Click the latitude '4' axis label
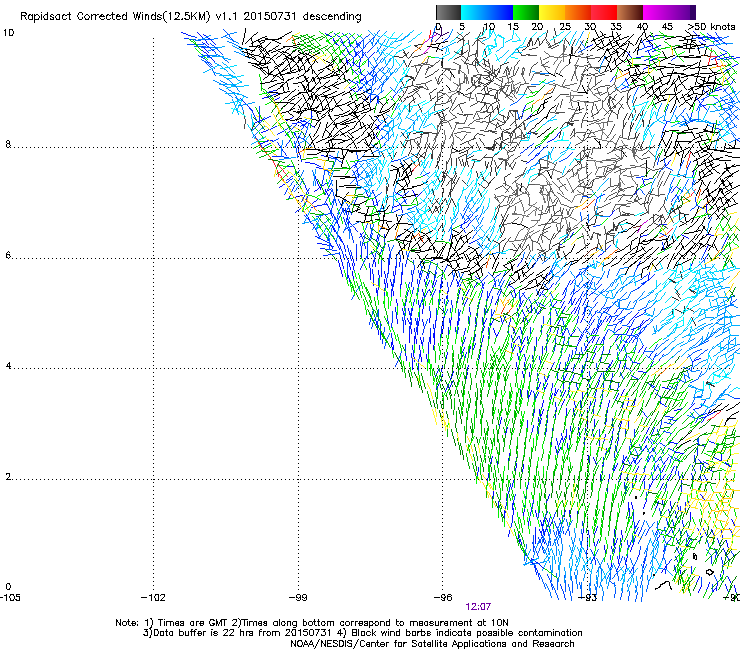The height and width of the screenshot is (650, 740). tap(8, 366)
